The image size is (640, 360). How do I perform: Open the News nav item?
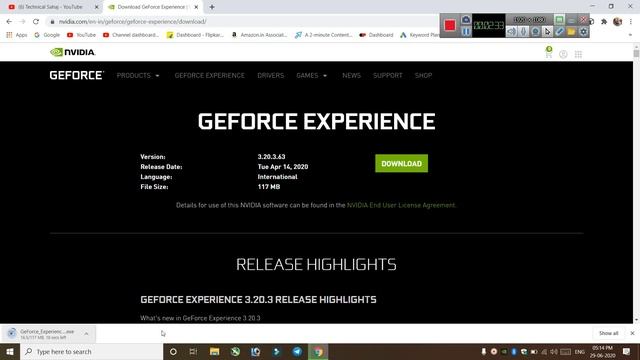[351, 76]
